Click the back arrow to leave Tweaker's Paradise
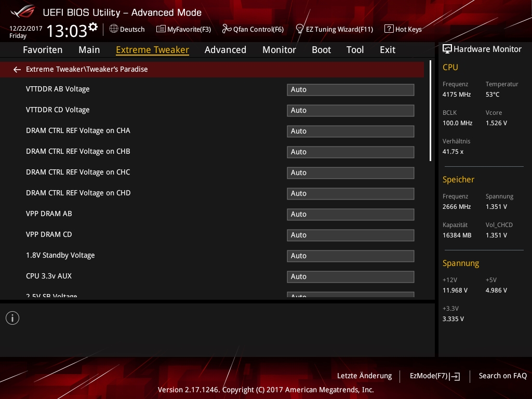 17,70
